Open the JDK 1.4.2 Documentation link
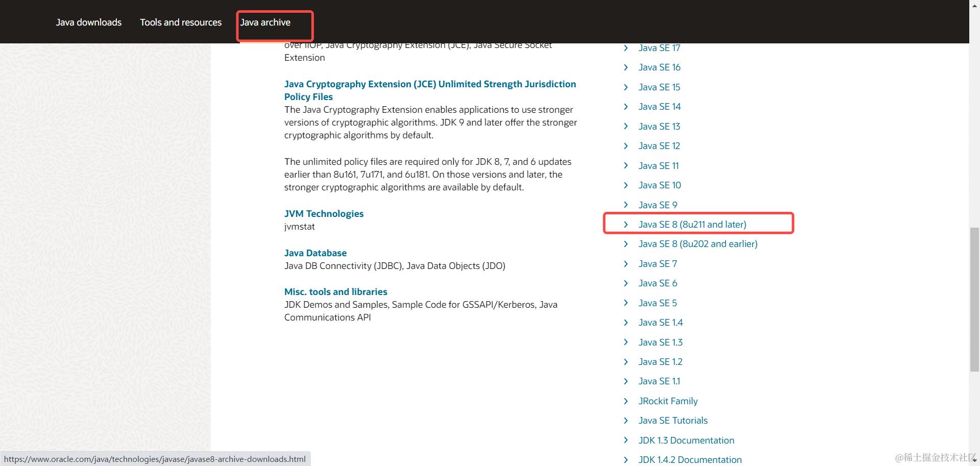 pos(690,460)
